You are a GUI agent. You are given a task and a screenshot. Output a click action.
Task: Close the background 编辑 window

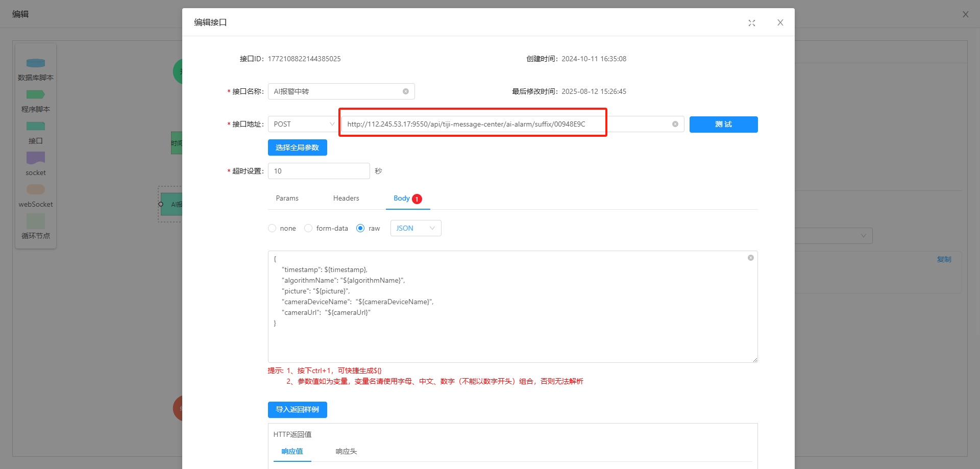966,14
